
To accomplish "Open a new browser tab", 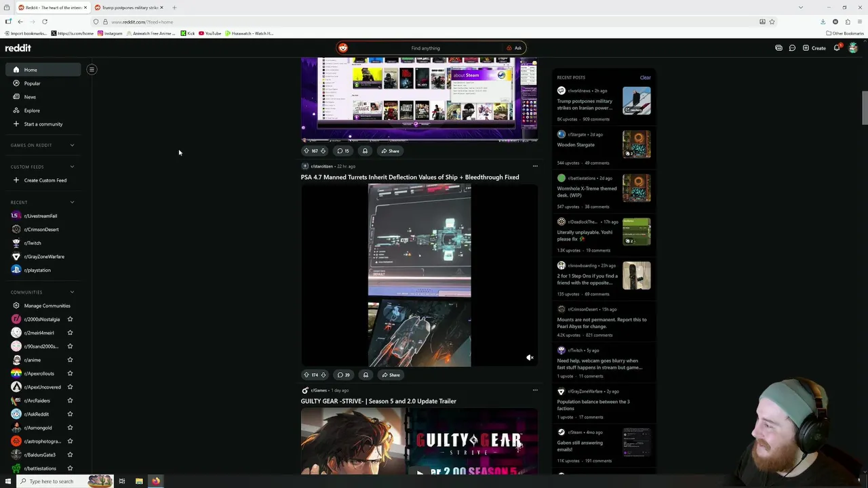I will [174, 7].
